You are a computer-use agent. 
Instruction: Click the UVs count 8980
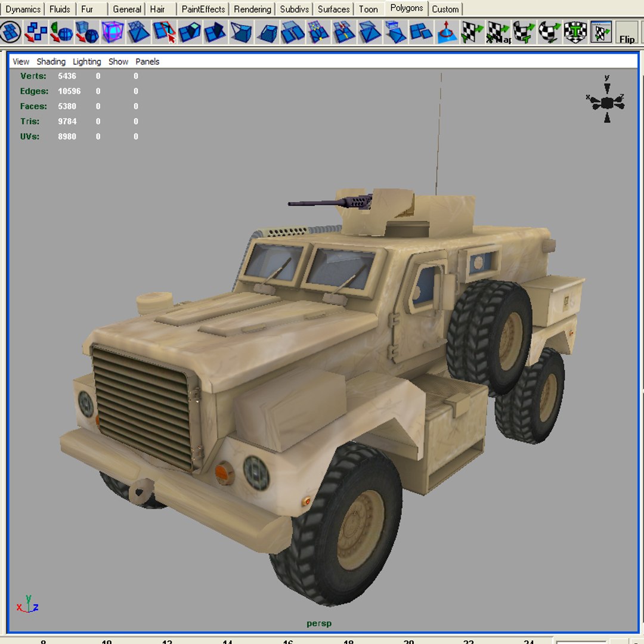point(67,137)
